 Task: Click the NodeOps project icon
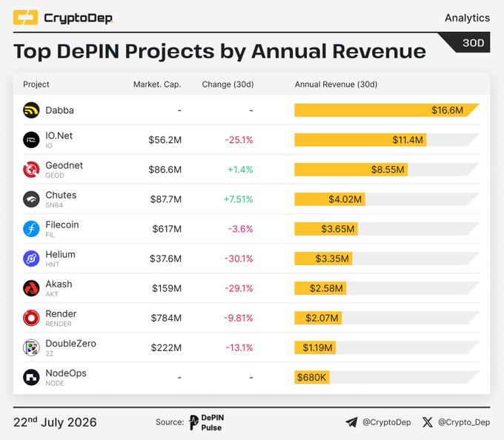coord(31,377)
